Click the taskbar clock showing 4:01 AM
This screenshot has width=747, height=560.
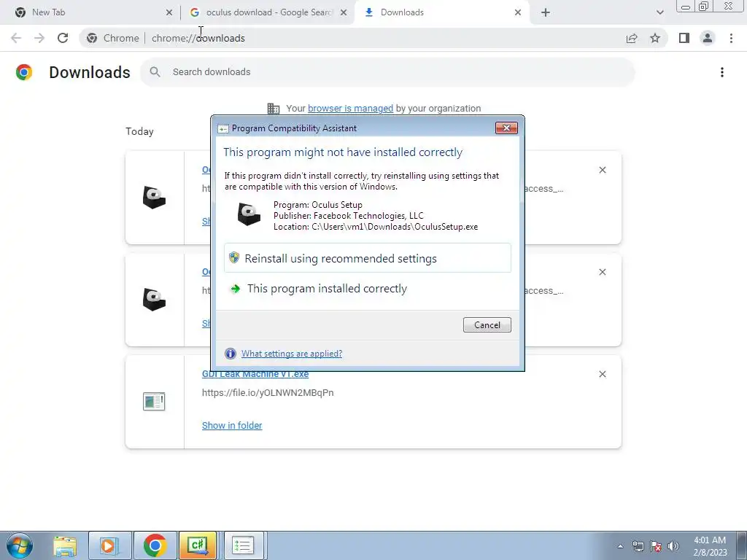click(x=710, y=546)
